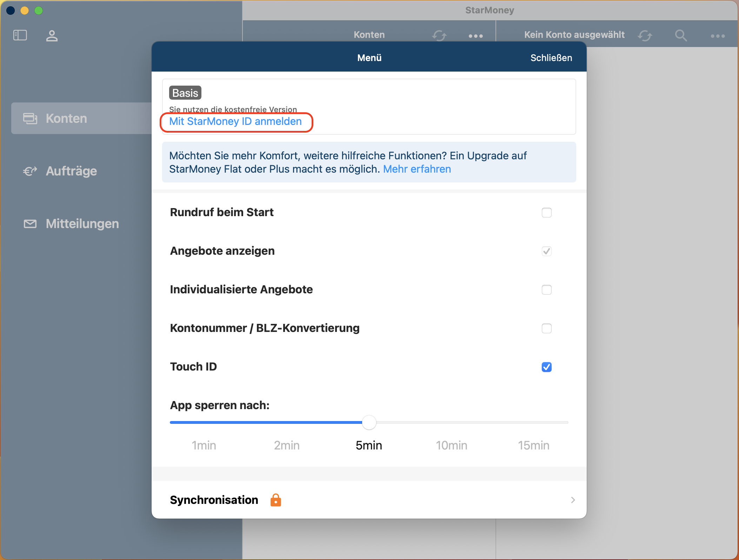
Task: Click the Touch ID label
Action: (193, 367)
